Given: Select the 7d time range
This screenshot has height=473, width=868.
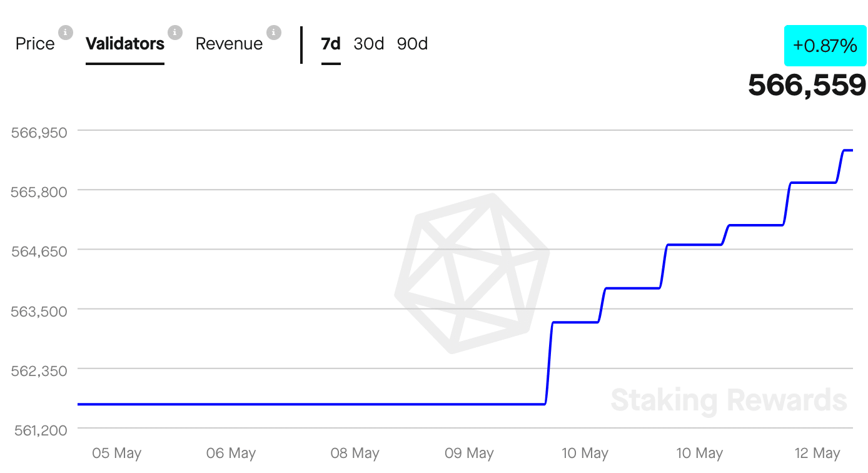Looking at the screenshot, I should (x=331, y=44).
